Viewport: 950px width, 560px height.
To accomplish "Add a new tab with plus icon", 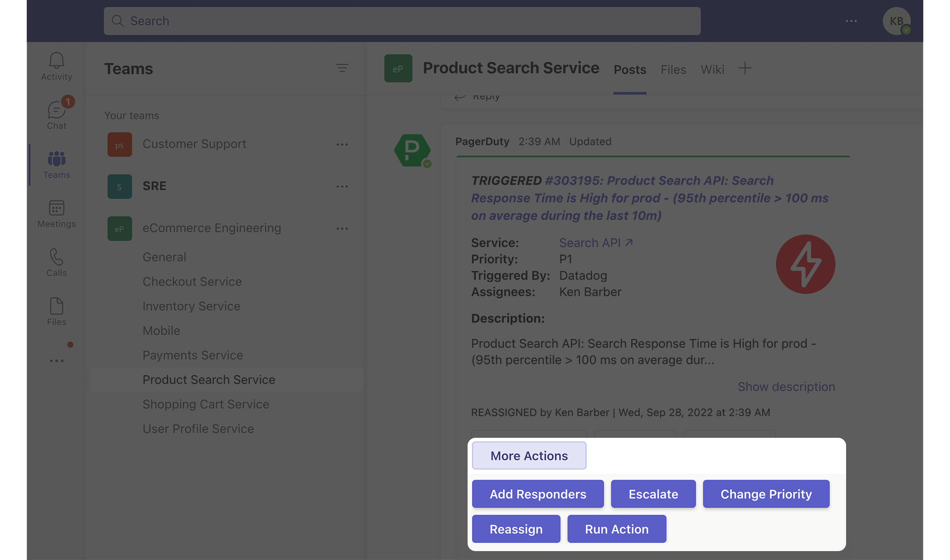I will coord(745,68).
